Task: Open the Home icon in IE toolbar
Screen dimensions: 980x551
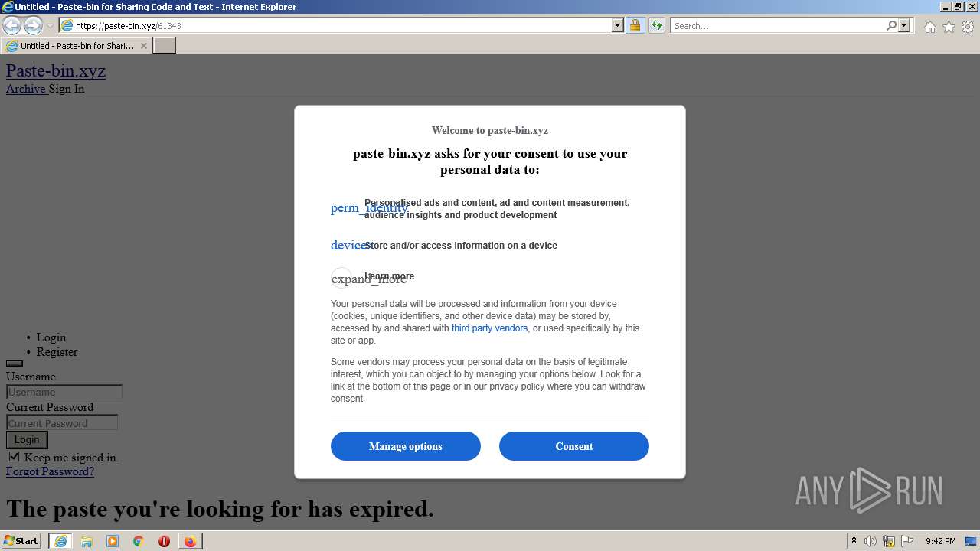Action: 929,27
